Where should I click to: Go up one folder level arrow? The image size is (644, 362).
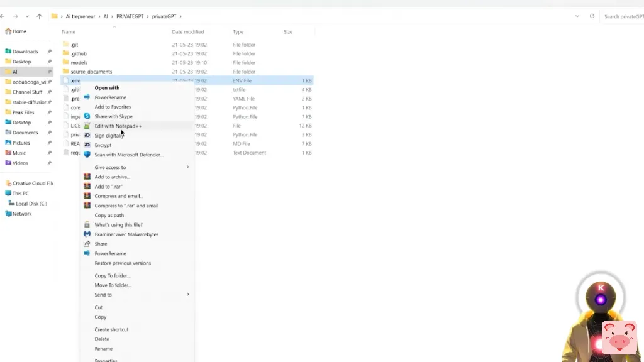[x=40, y=16]
